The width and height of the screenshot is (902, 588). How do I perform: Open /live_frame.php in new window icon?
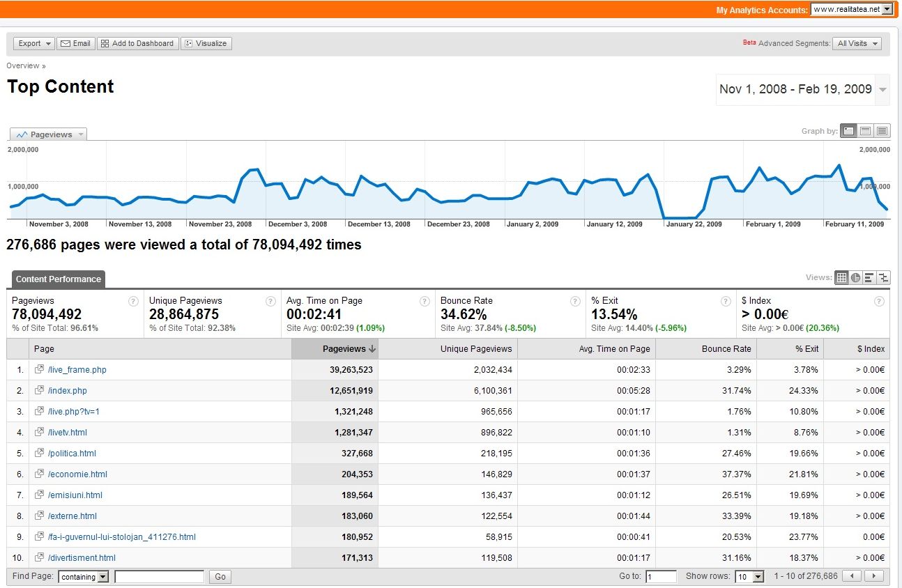[40, 369]
